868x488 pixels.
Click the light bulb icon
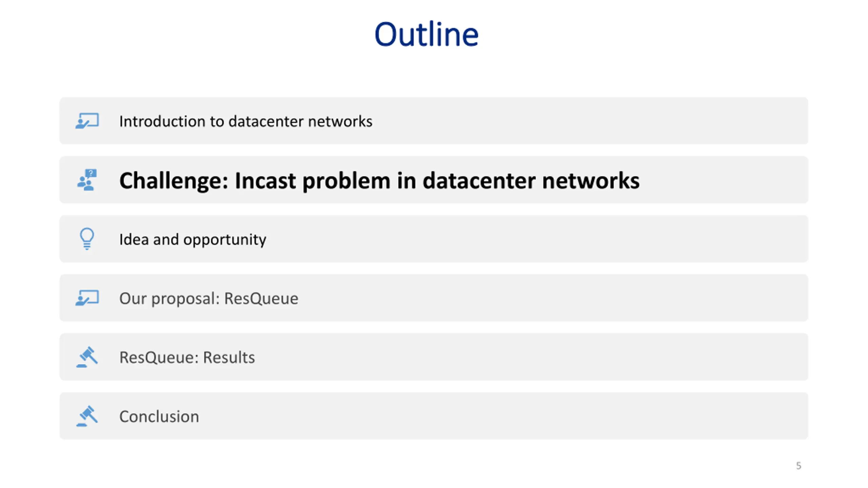(87, 239)
